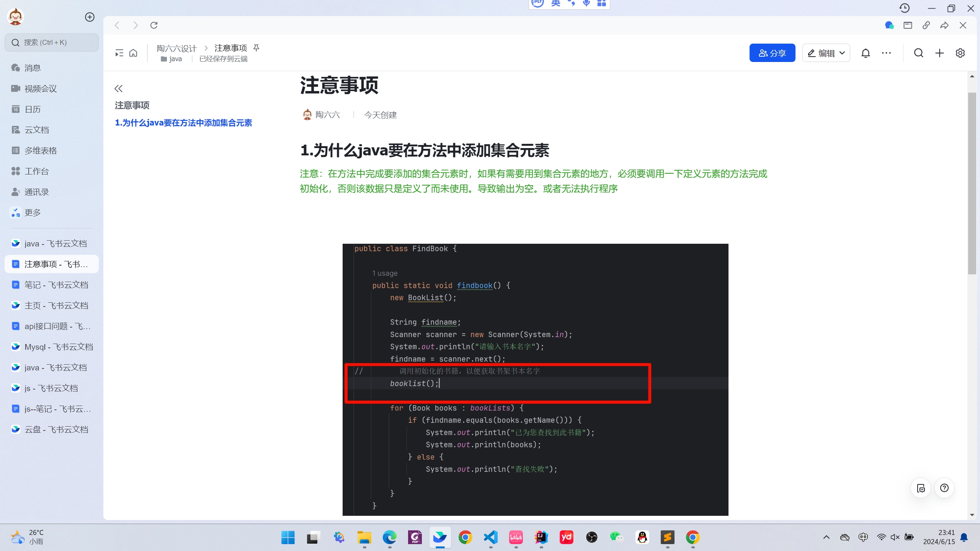Viewport: 980px width, 551px height.
Task: Open 工作台 workbench
Action: [52, 171]
